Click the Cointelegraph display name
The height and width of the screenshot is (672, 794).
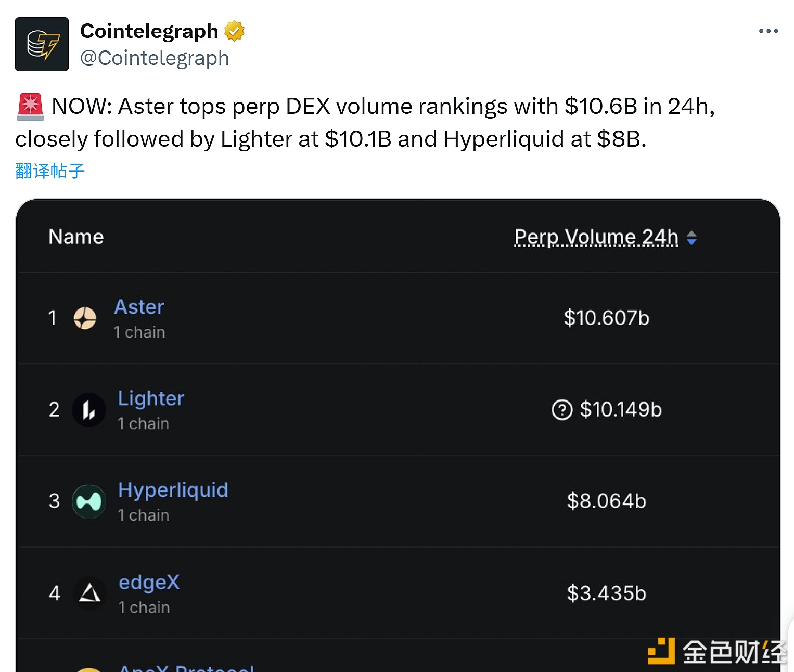[149, 31]
